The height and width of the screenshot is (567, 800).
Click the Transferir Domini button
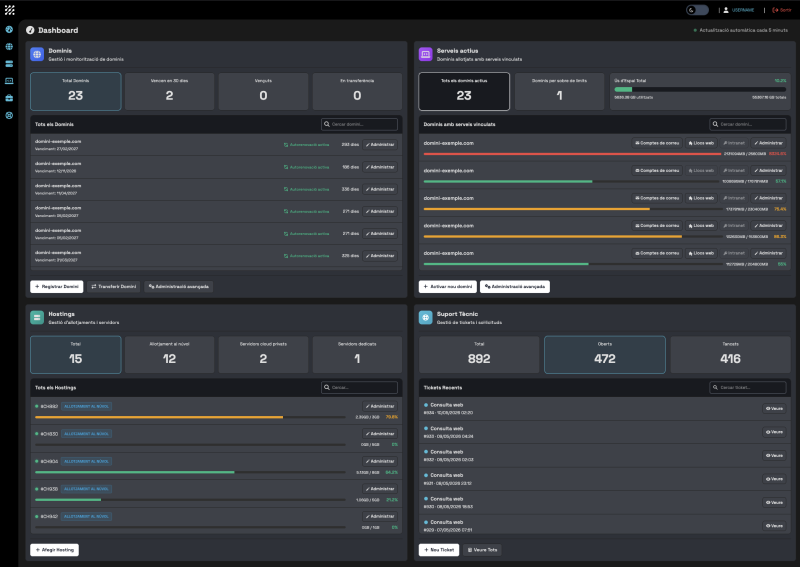pos(114,286)
